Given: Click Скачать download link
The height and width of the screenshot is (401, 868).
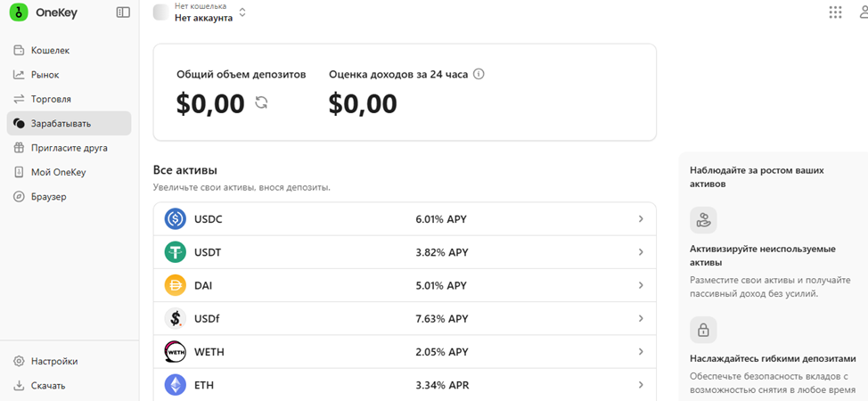Looking at the screenshot, I should point(48,385).
